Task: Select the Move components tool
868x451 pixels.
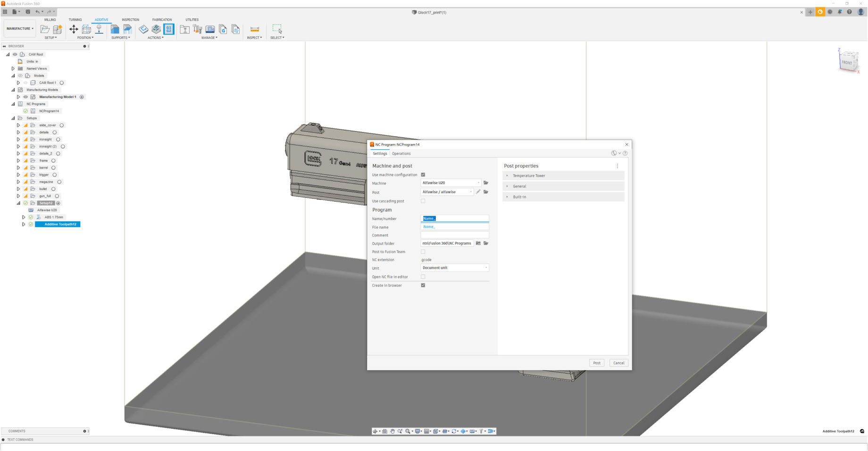Action: pos(74,29)
